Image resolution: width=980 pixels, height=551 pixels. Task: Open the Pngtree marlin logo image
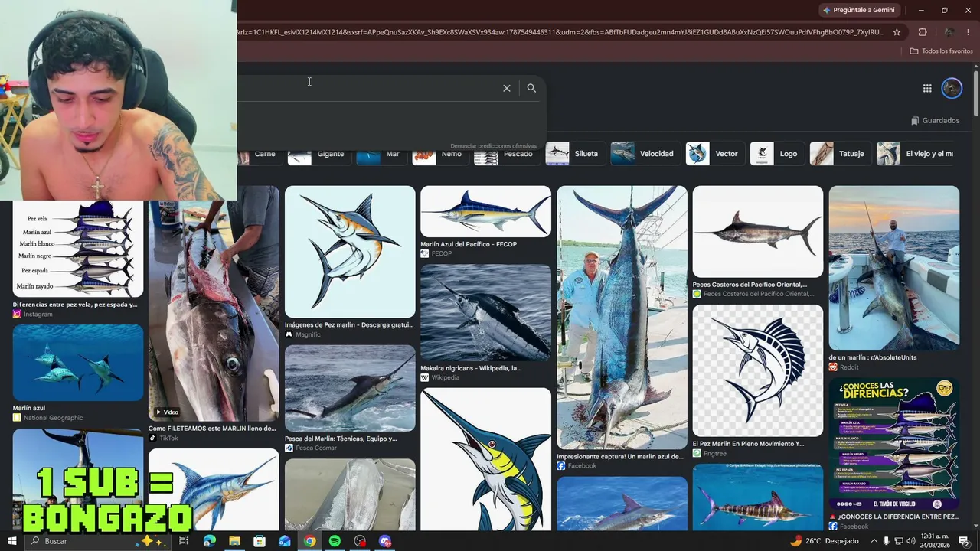[x=758, y=370]
